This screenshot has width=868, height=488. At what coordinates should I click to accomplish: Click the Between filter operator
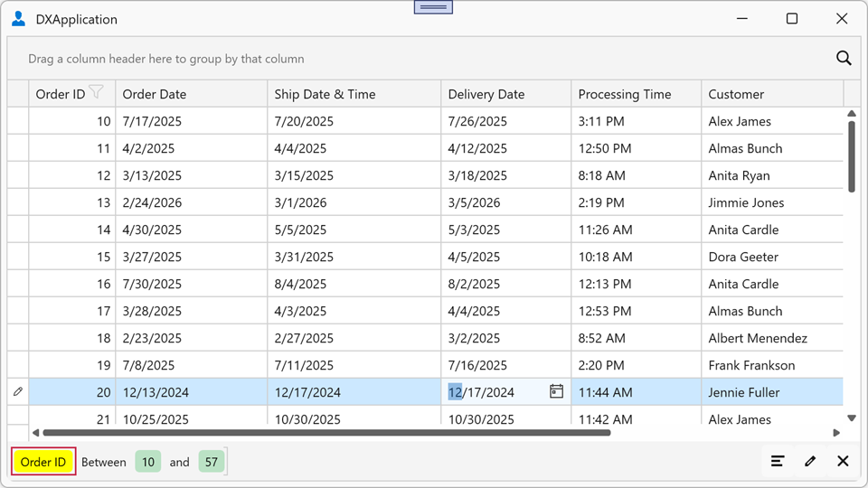click(103, 462)
